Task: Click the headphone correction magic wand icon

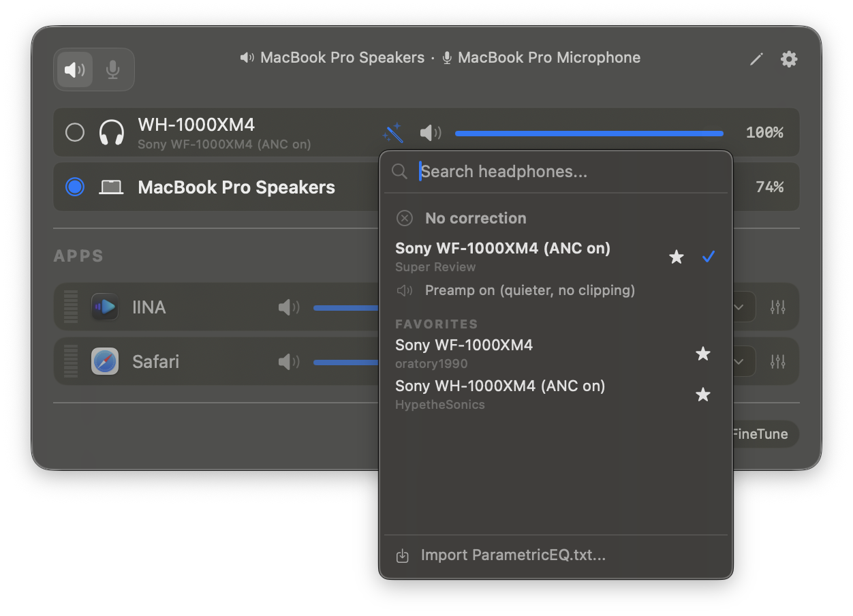Action: coord(393,132)
